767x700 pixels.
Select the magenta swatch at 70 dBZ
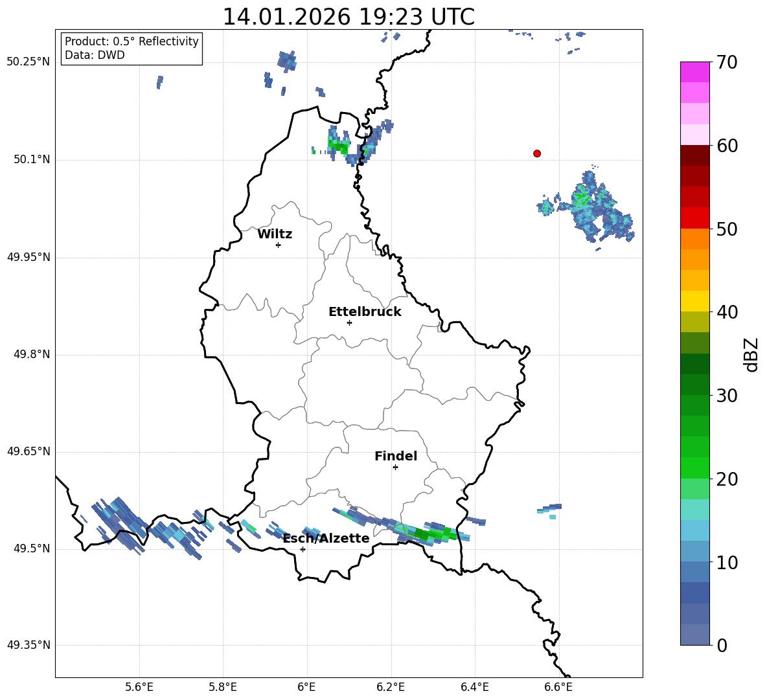pyautogui.click(x=695, y=72)
